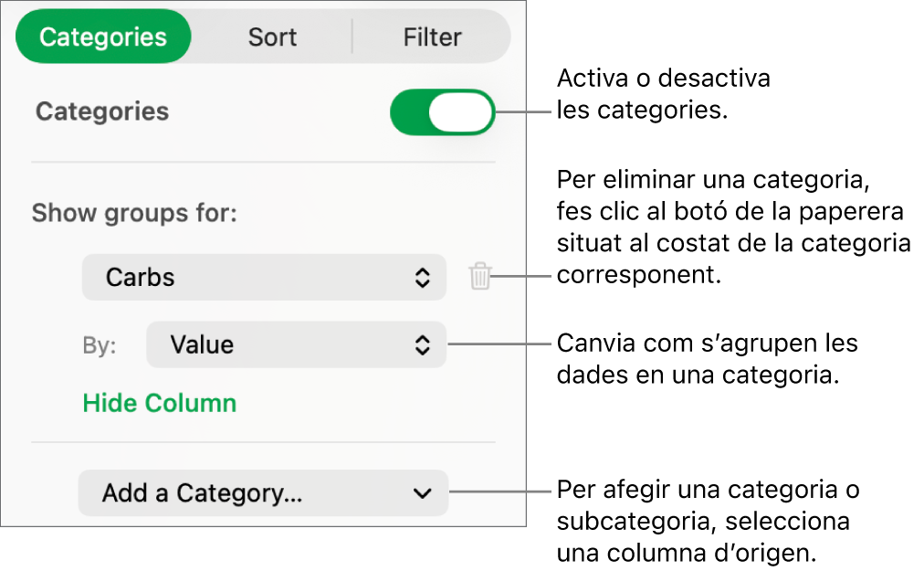
Task: Switch to the Filter tab
Action: (432, 37)
